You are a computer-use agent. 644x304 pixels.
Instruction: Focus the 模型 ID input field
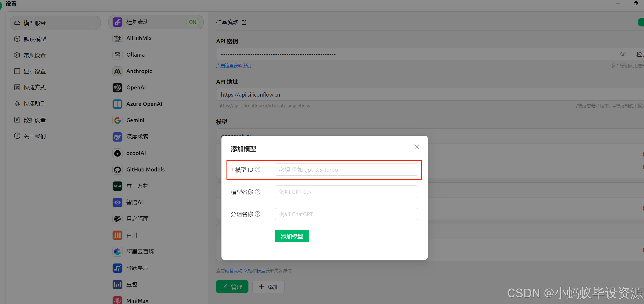[346, 170]
